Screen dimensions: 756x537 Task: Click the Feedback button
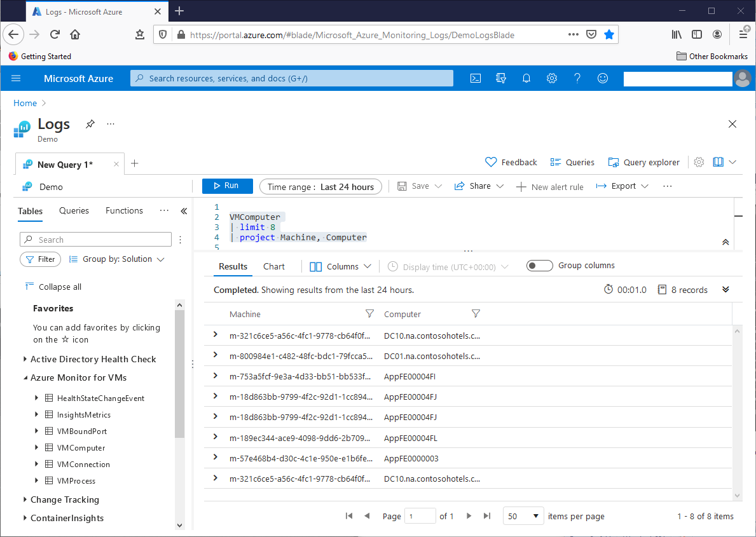[511, 163]
